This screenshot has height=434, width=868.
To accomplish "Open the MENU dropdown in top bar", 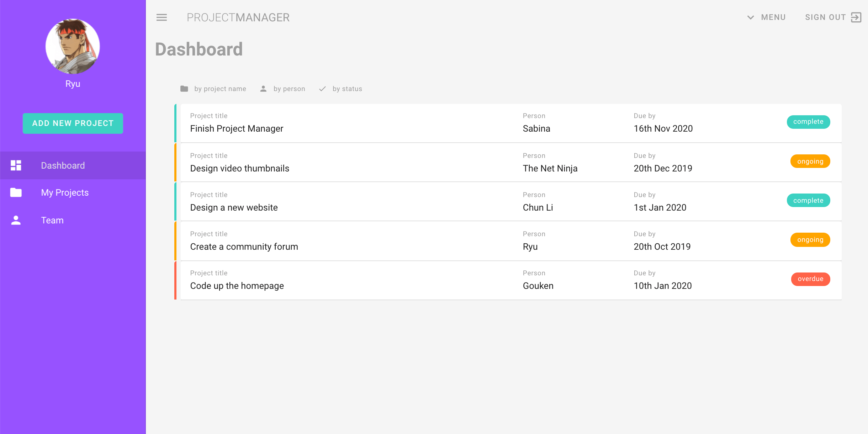I will [x=773, y=17].
